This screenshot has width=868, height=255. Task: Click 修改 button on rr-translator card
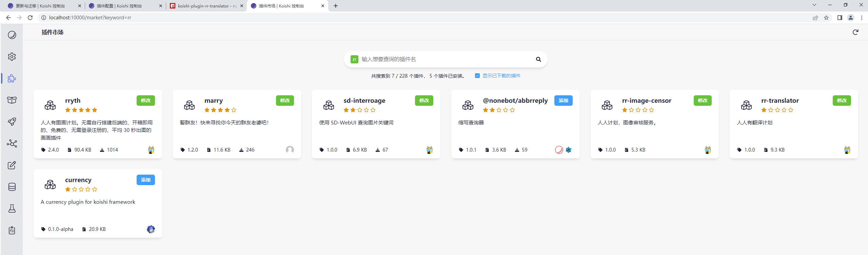coord(842,100)
